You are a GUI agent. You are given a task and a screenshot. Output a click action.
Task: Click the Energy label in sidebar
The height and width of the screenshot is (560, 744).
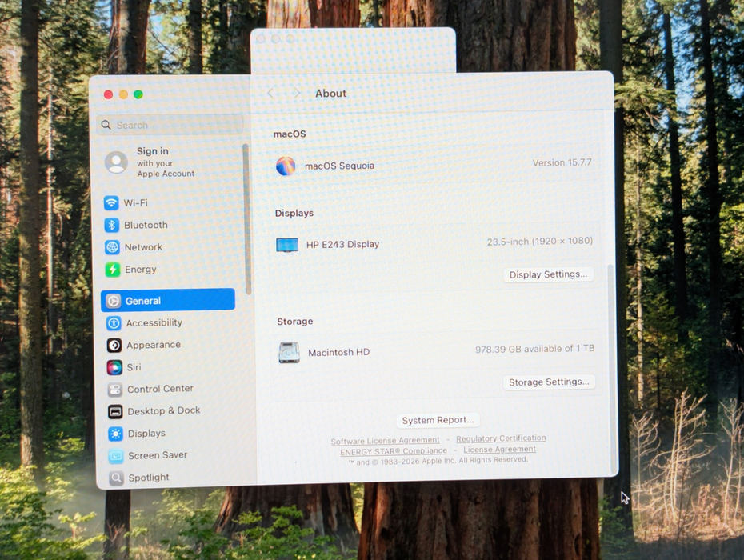[x=141, y=269]
